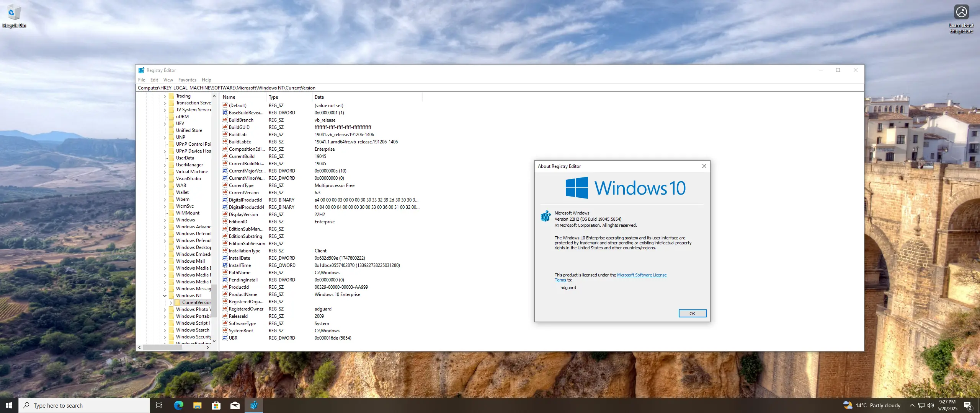Click the Task View icon
The image size is (980, 413).
[159, 405]
